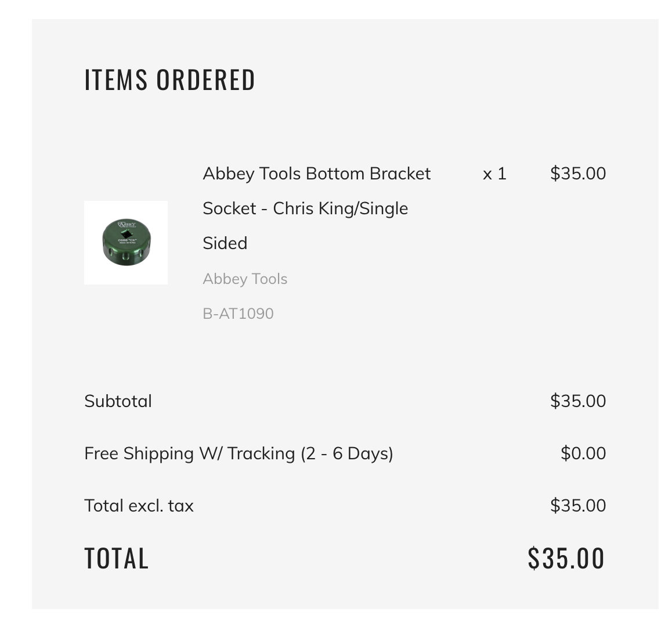Click the Chris King/Single text in the title

coord(340,208)
